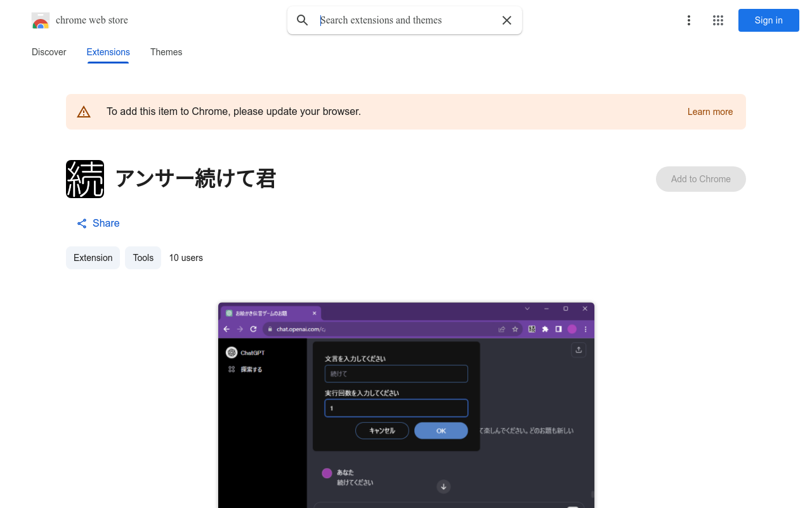Click the orange warning triangle icon

(x=84, y=112)
